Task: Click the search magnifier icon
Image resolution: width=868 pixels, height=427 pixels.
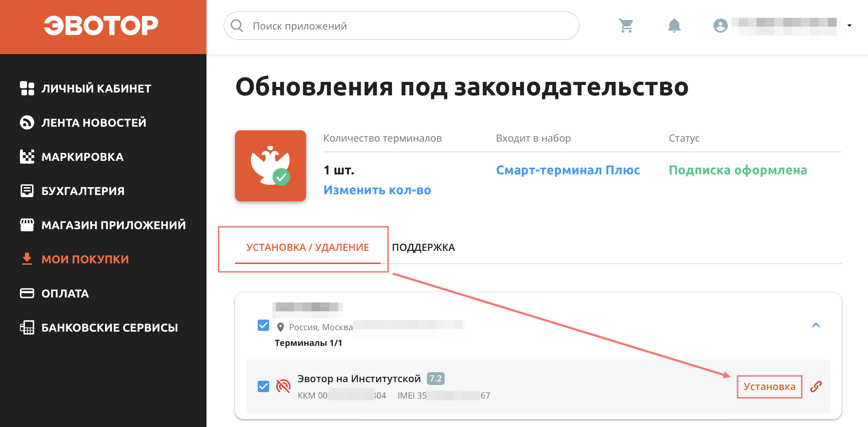Action: [237, 26]
